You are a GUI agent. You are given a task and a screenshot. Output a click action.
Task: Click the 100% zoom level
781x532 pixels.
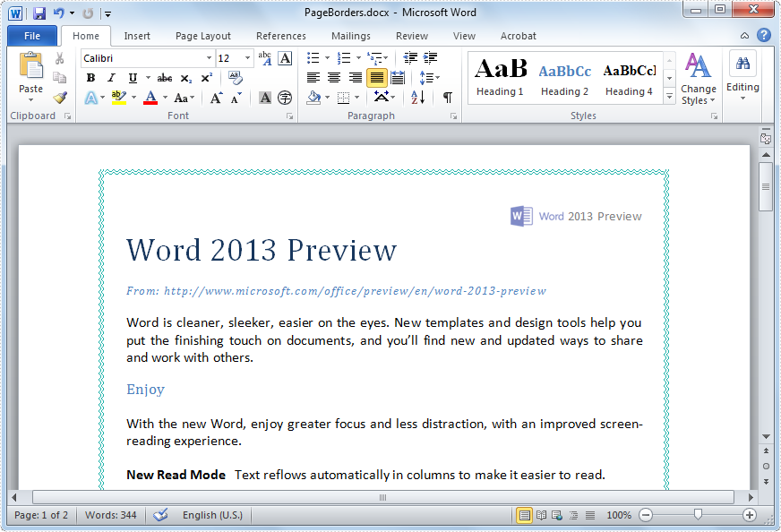(619, 515)
